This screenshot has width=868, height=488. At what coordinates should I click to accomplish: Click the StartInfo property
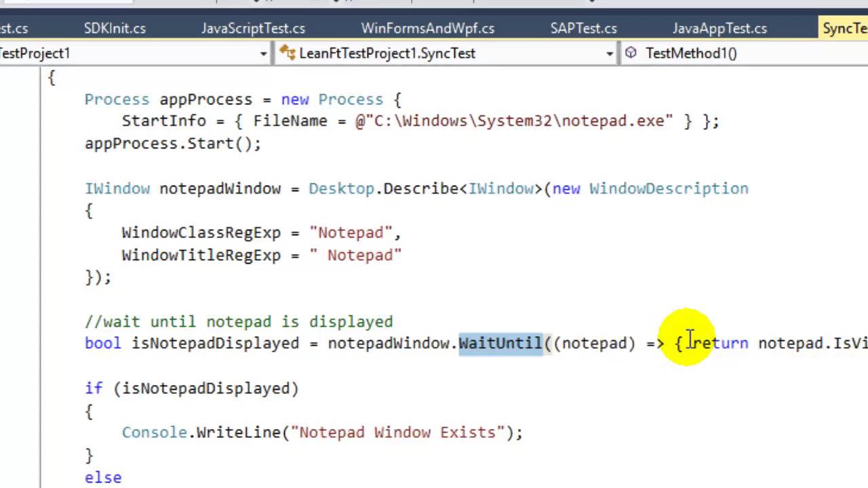[163, 121]
